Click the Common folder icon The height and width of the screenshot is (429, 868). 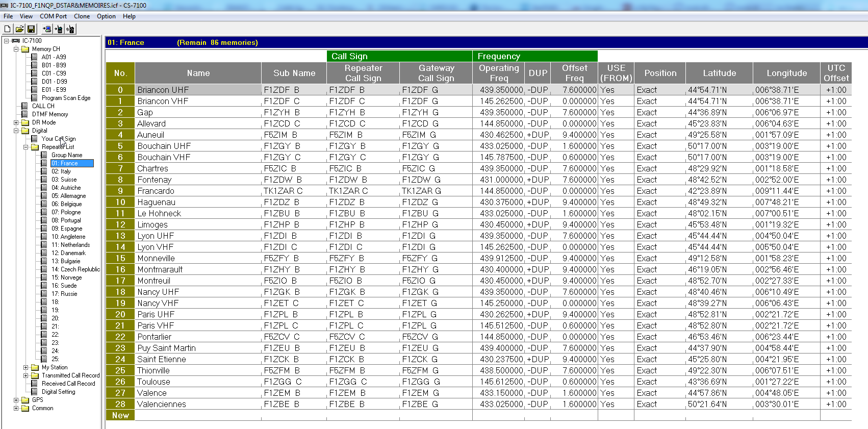[x=25, y=408]
